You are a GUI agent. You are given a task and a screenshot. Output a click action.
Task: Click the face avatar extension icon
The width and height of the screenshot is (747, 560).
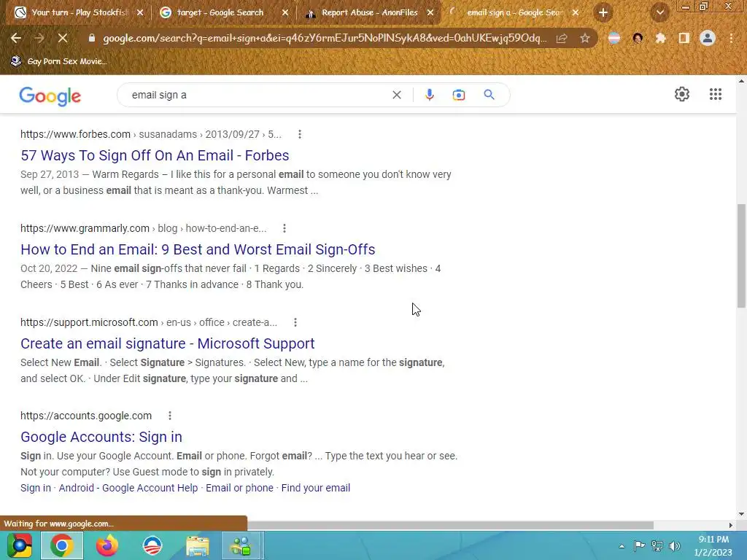(638, 38)
